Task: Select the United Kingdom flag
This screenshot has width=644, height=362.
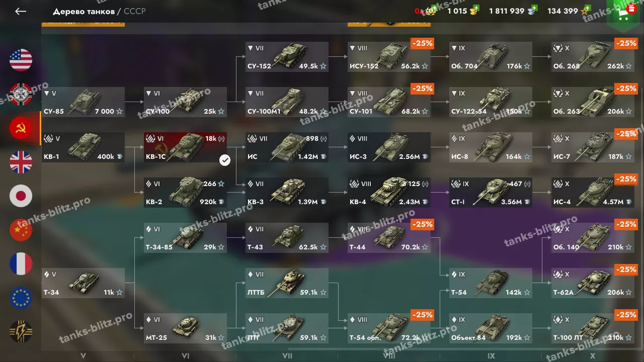Action: pos(21,162)
